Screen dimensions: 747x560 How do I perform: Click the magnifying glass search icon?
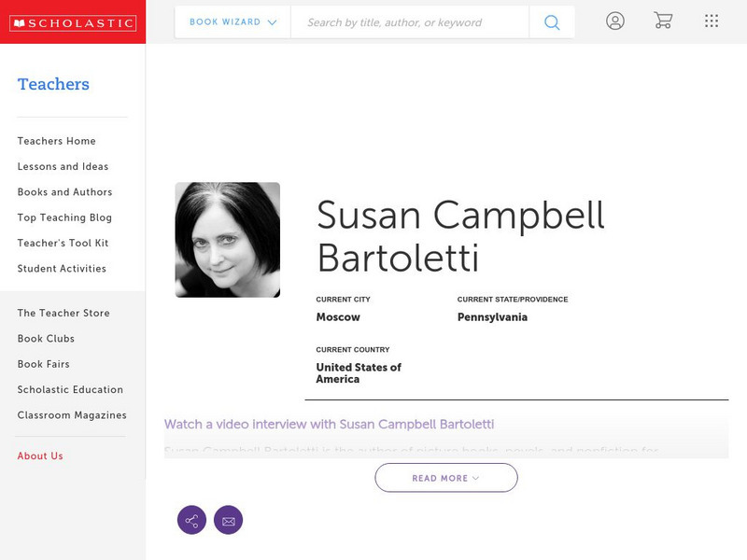click(552, 22)
